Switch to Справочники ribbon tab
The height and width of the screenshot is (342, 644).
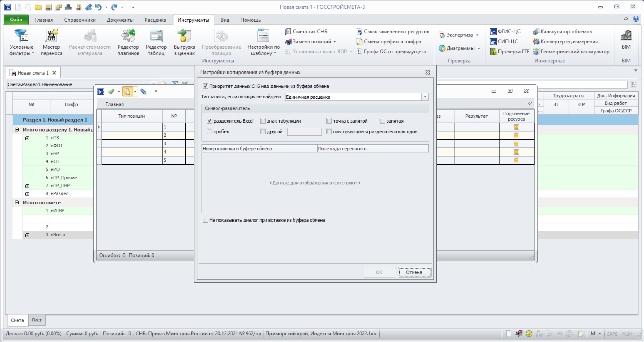[80, 20]
